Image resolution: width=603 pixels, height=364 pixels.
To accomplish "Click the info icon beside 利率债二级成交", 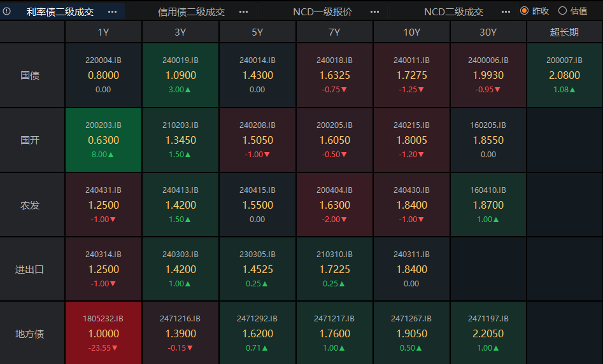I will tap(7, 11).
